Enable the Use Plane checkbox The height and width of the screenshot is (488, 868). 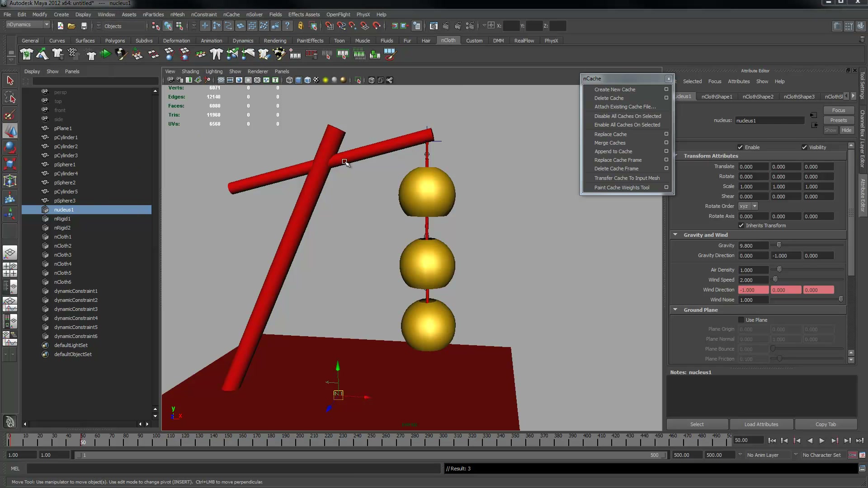click(x=741, y=320)
